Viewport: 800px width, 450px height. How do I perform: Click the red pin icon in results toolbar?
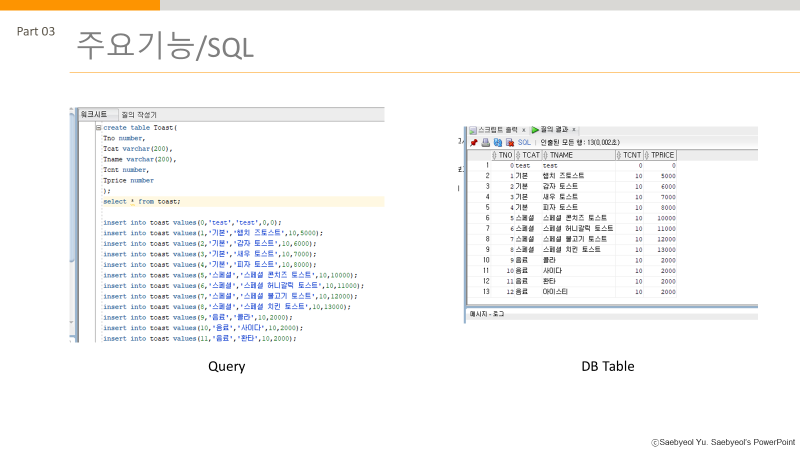tap(473, 142)
